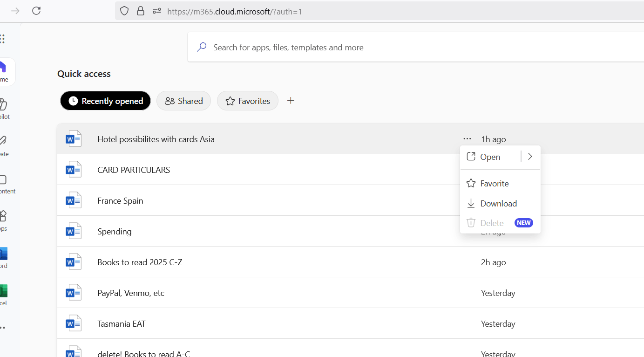Launch Word from the sidebar
Screen dimensions: 644x357
[x=4, y=256]
